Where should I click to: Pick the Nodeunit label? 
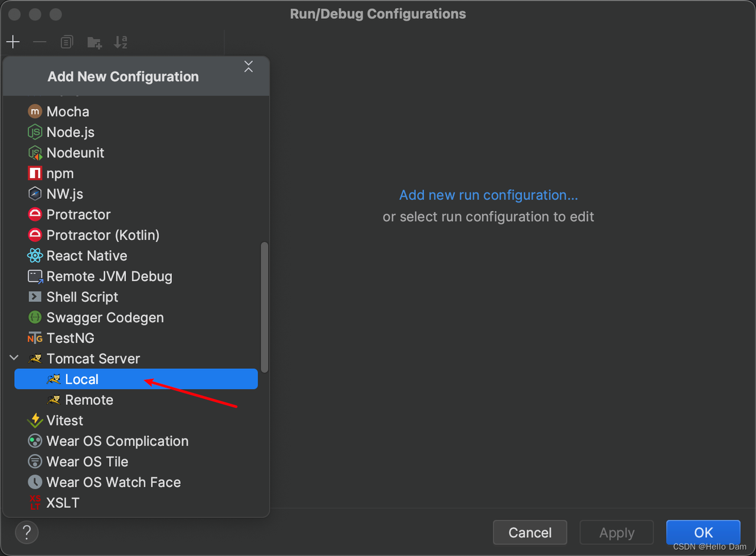[x=76, y=152]
